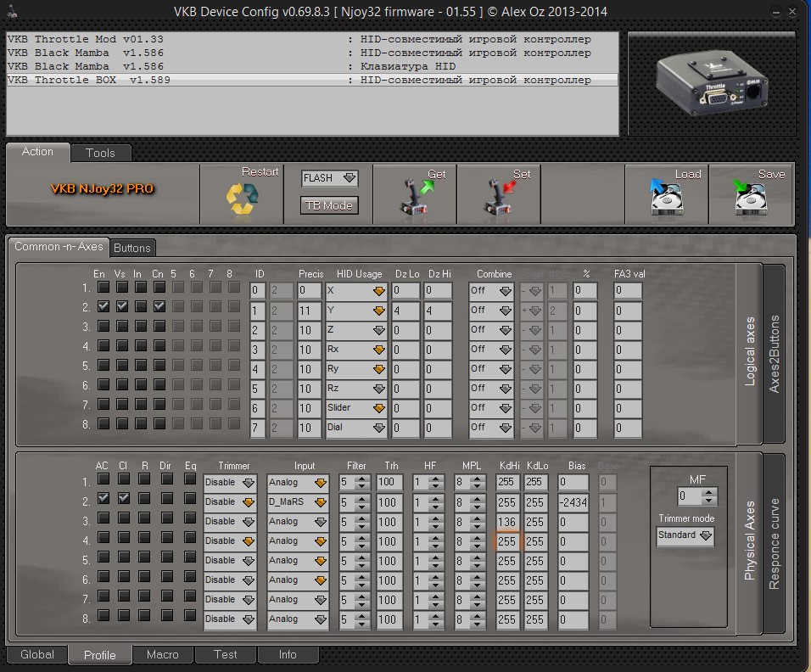This screenshot has width=811, height=672.
Task: Select the Common -n- Axes tab
Action: click(59, 247)
